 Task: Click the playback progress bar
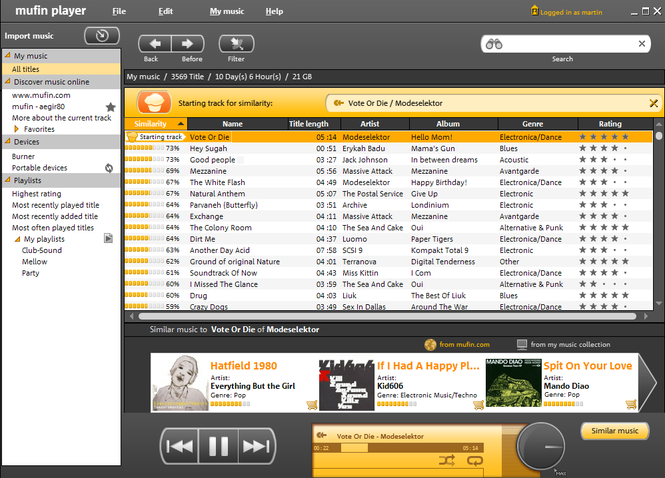[x=398, y=448]
